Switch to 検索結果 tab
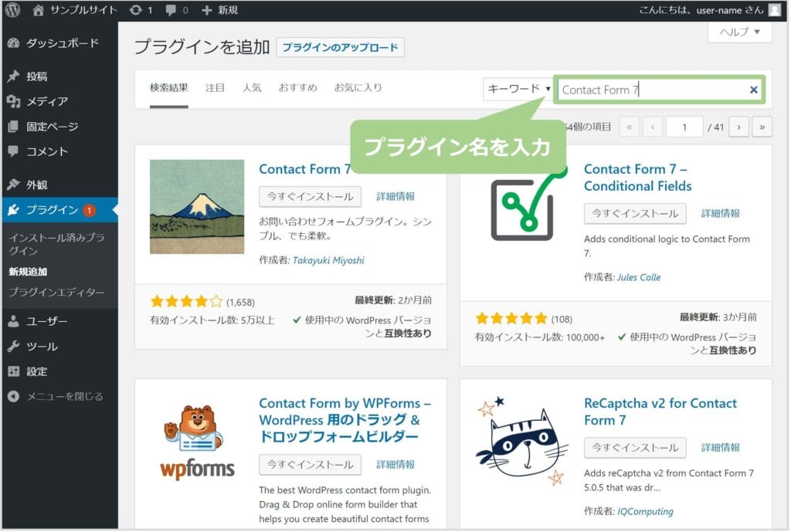 (x=169, y=88)
